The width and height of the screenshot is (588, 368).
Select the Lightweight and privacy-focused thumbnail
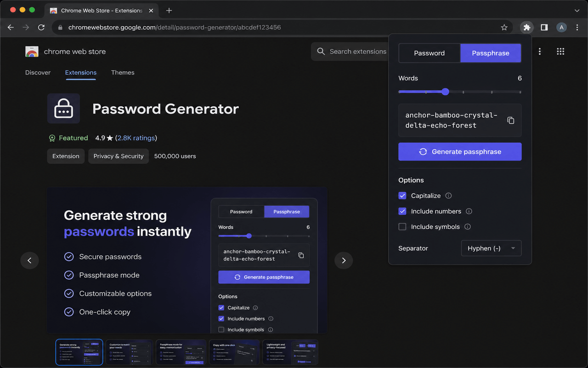pyautogui.click(x=290, y=352)
